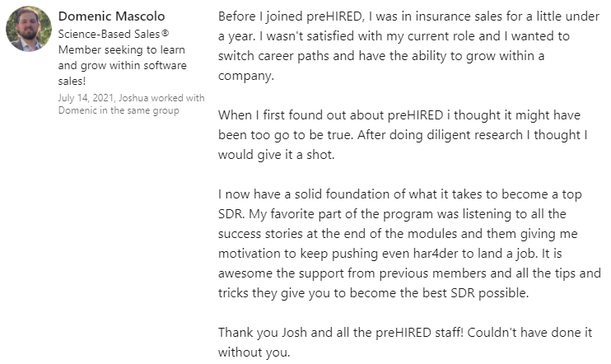Click Domenic Mascolo's profile photo

pyautogui.click(x=29, y=28)
